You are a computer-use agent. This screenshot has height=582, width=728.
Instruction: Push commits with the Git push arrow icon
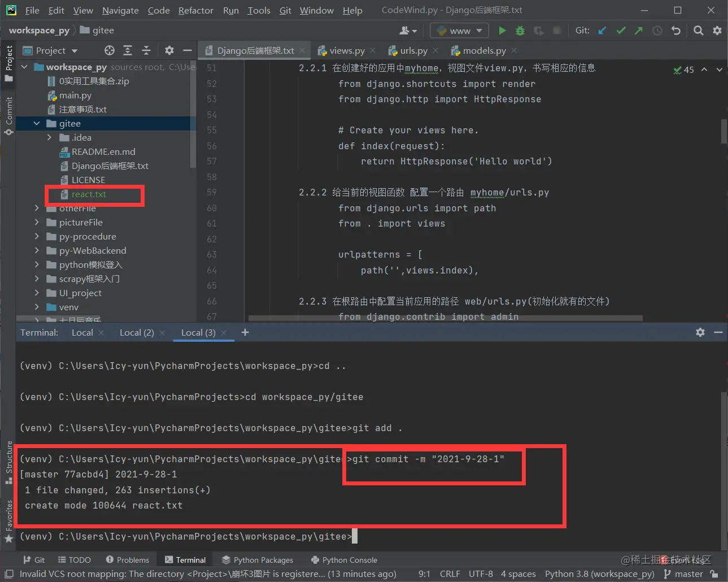click(639, 31)
